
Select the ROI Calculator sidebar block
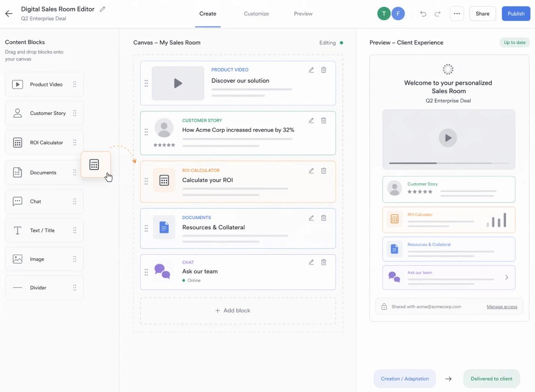click(x=44, y=142)
